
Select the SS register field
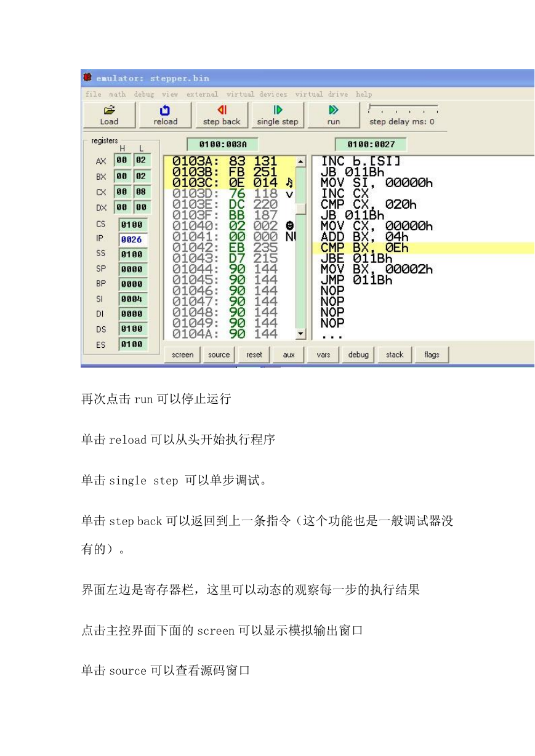(x=132, y=254)
